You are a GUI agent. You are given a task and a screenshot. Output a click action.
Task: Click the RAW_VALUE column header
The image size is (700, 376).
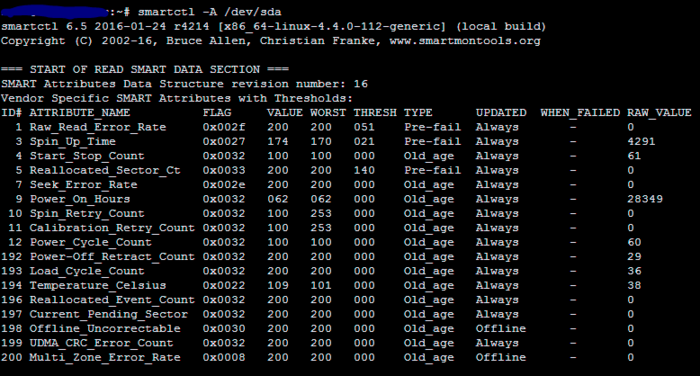click(x=659, y=113)
